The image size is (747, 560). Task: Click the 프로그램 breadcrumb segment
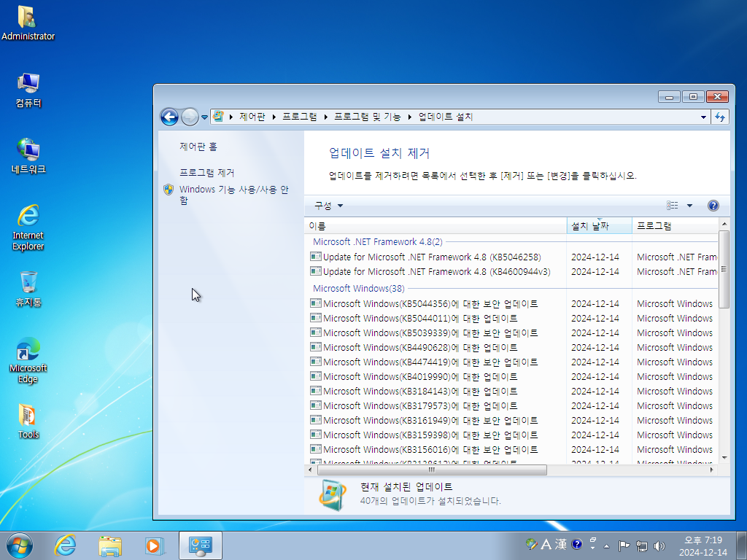point(300,117)
